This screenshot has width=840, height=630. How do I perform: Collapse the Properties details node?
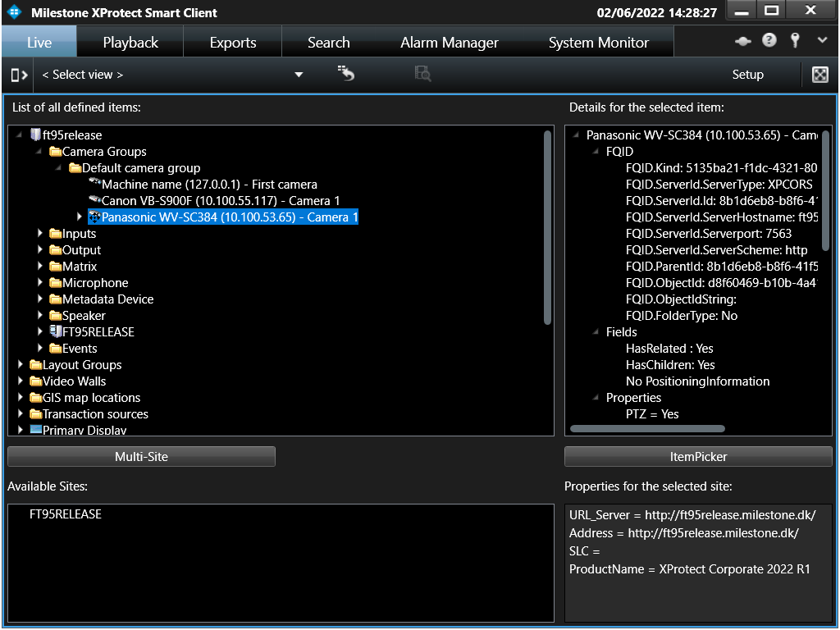[596, 398]
